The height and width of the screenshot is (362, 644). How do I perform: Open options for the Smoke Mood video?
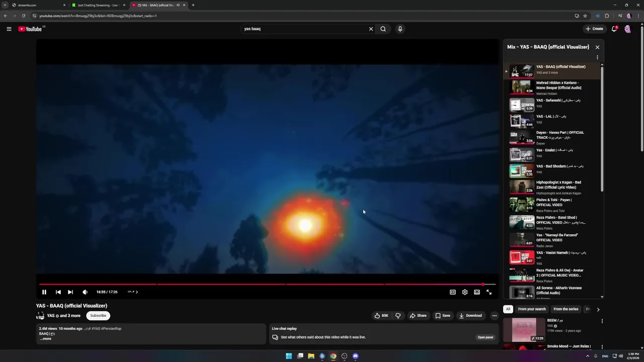tap(602, 347)
